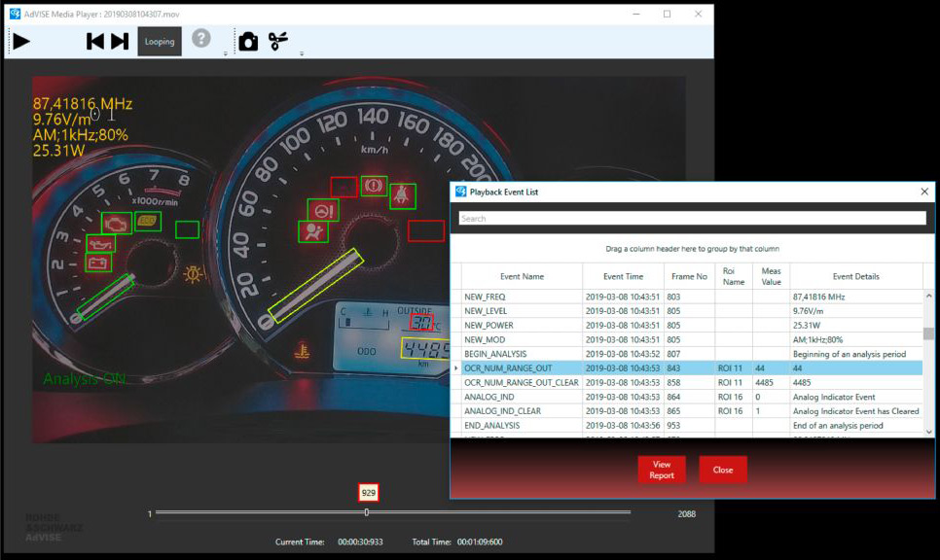Click the odometer 4485 yellow ROI box
The image size is (940, 560).
(425, 349)
